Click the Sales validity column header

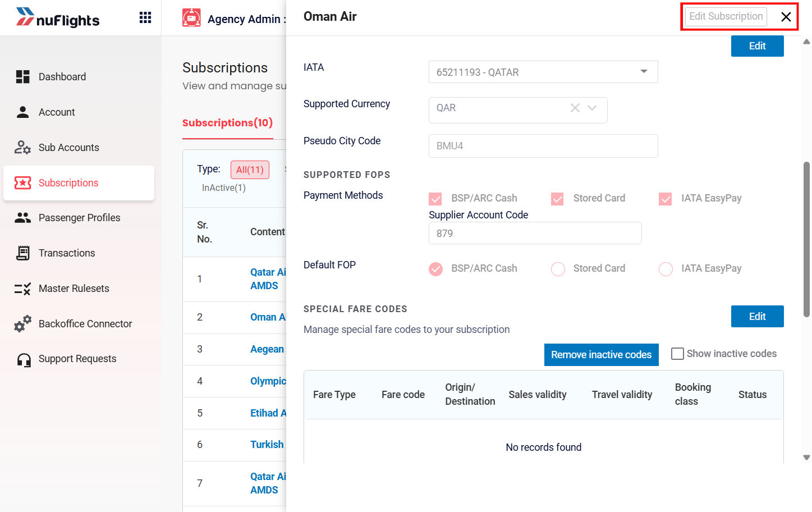coord(538,395)
